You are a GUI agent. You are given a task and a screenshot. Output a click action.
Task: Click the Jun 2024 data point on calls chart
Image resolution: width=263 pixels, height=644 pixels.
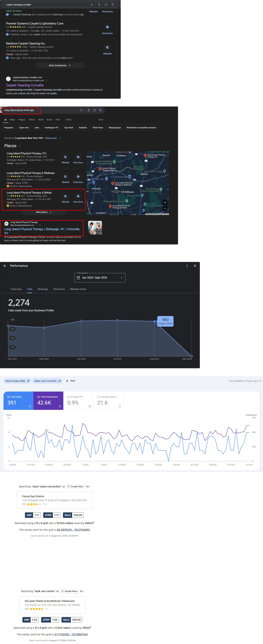click(x=81, y=321)
